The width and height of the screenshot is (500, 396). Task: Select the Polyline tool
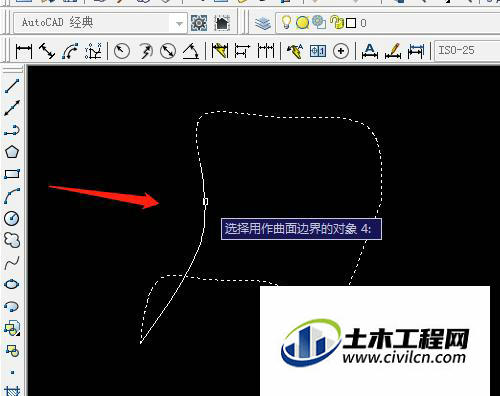pyautogui.click(x=12, y=130)
